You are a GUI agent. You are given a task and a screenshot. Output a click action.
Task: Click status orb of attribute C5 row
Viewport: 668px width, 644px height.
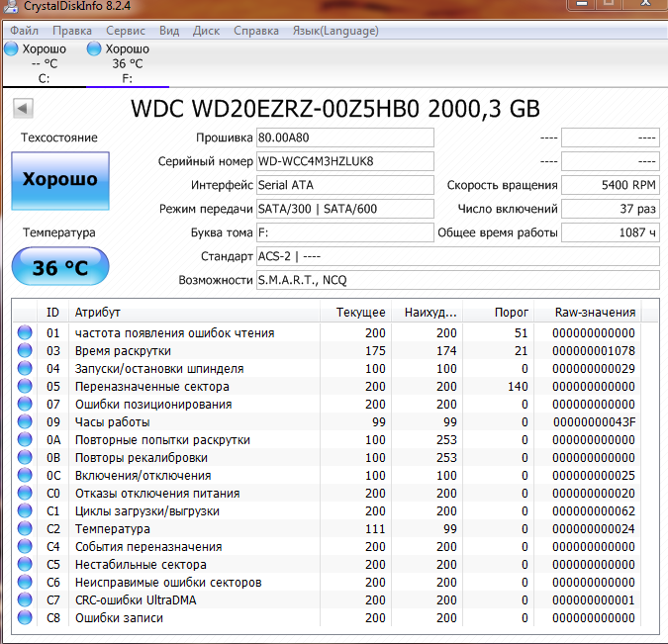(25, 564)
